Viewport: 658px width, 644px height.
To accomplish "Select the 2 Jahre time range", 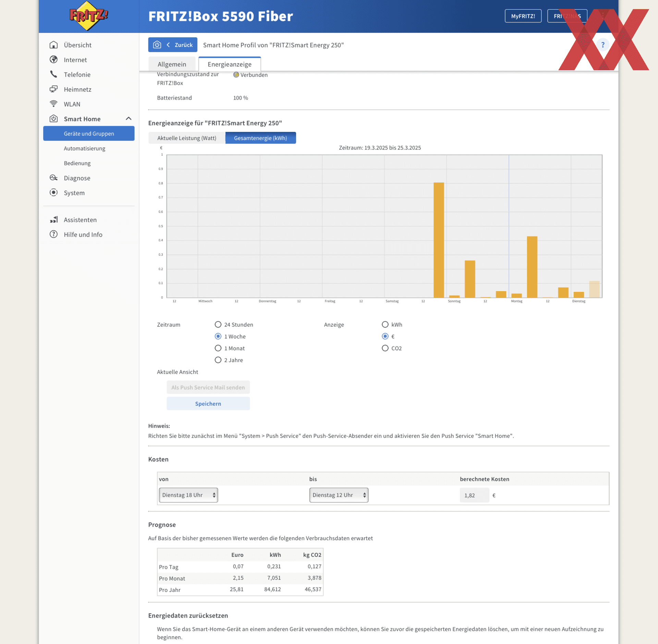I will (x=218, y=360).
